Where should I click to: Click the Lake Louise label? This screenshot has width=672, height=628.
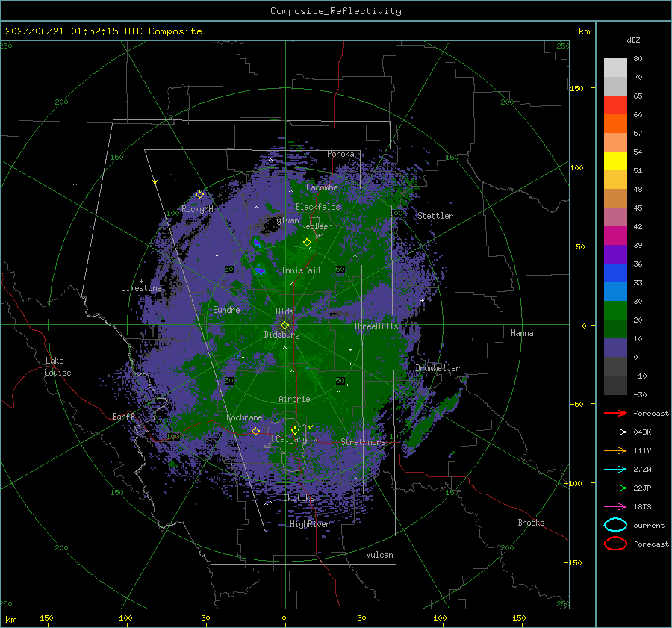click(x=57, y=367)
